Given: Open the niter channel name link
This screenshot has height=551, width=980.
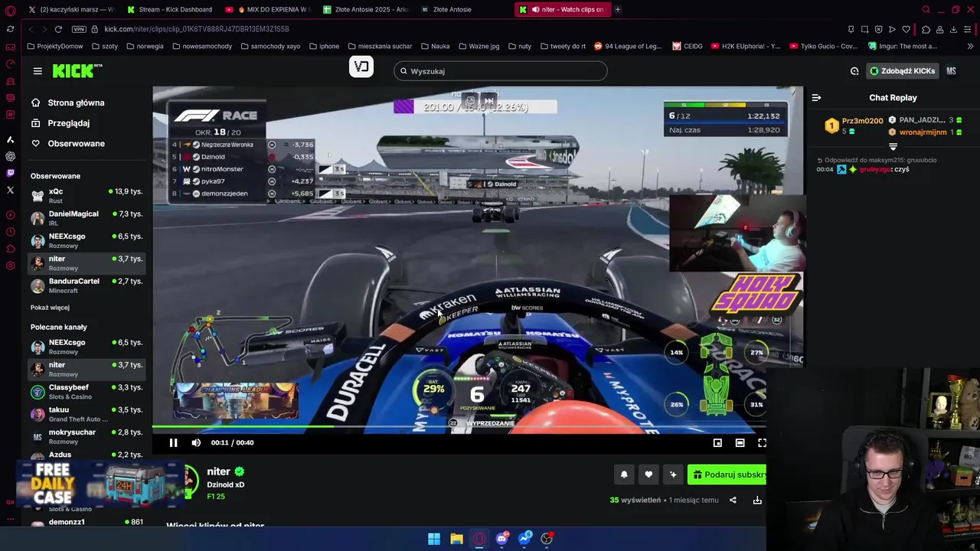Looking at the screenshot, I should [x=218, y=471].
